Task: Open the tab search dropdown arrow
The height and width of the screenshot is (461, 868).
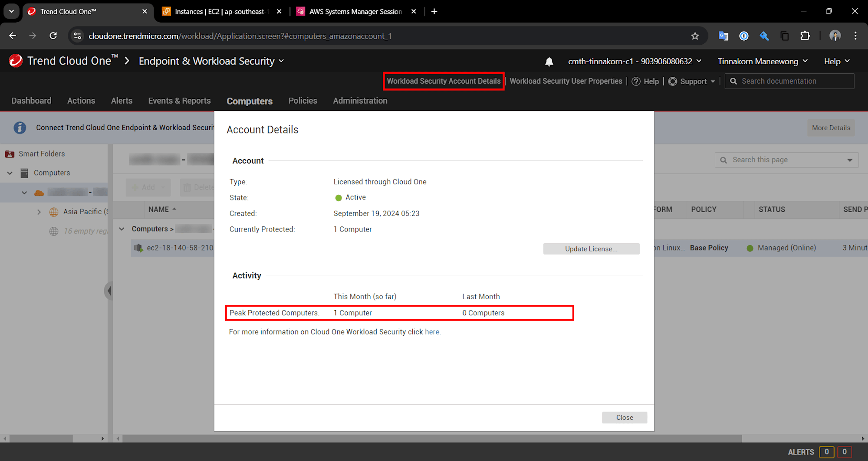Action: click(11, 11)
